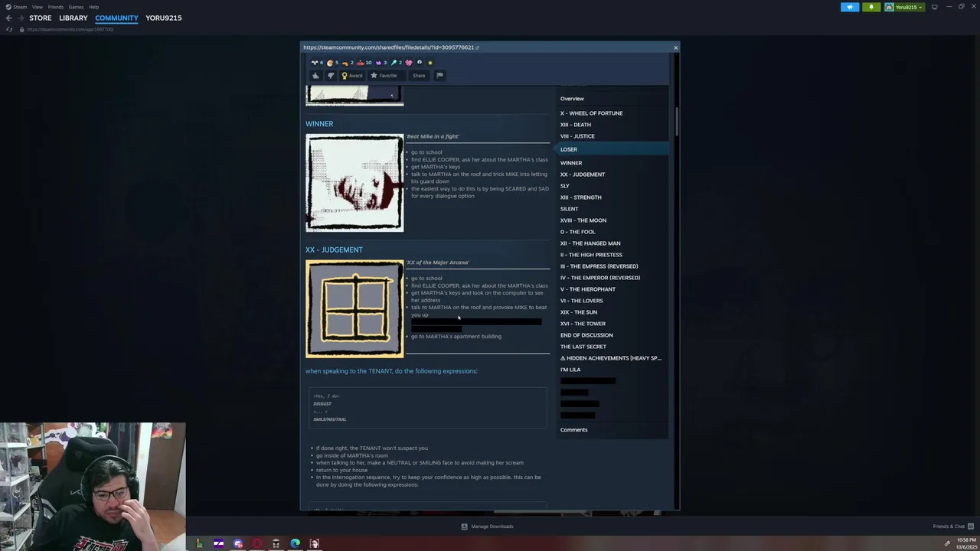This screenshot has width=980, height=551.
Task: Go back with the Steam back arrow
Action: (8, 18)
